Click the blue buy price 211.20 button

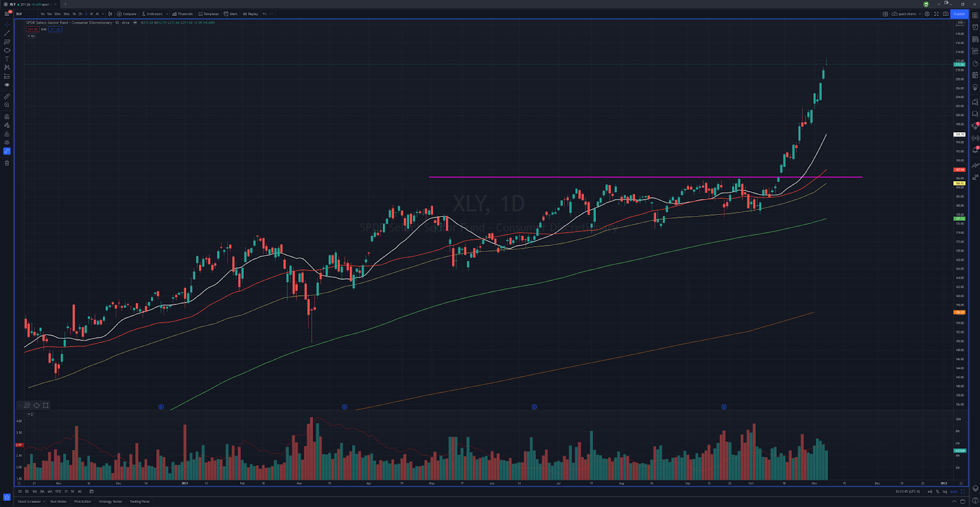pyautogui.click(x=55, y=29)
